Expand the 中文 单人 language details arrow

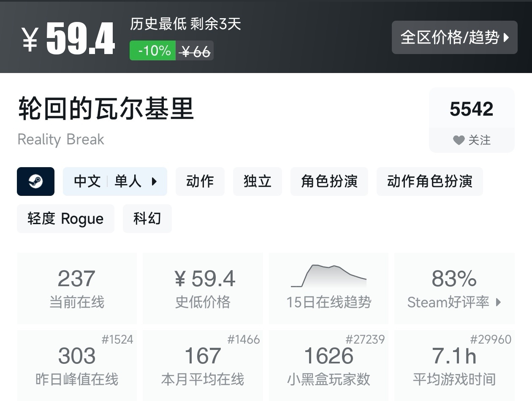pos(154,182)
